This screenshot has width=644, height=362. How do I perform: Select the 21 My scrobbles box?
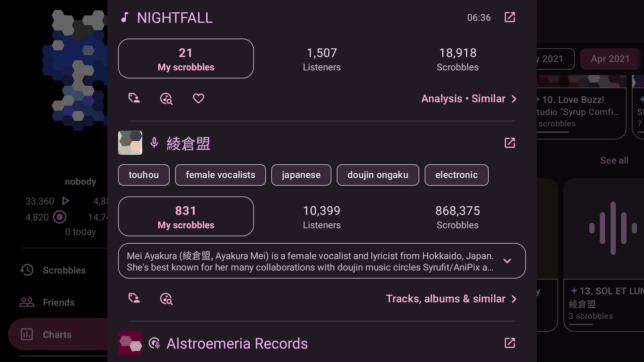point(186,59)
